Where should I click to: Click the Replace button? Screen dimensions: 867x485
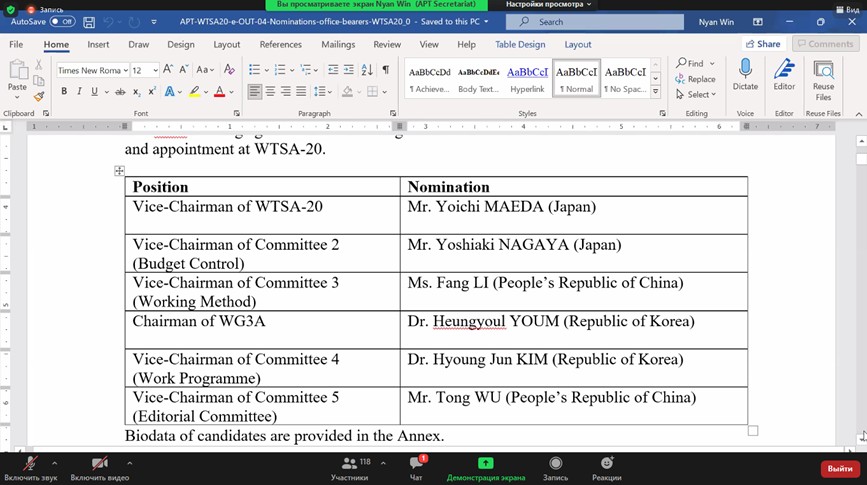tap(696, 79)
